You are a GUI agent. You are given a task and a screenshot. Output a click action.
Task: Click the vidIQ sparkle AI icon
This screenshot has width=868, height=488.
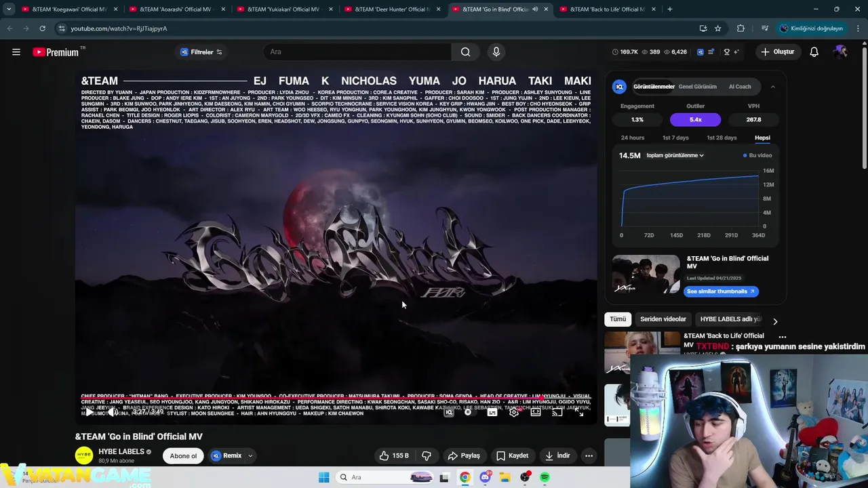[736, 52]
